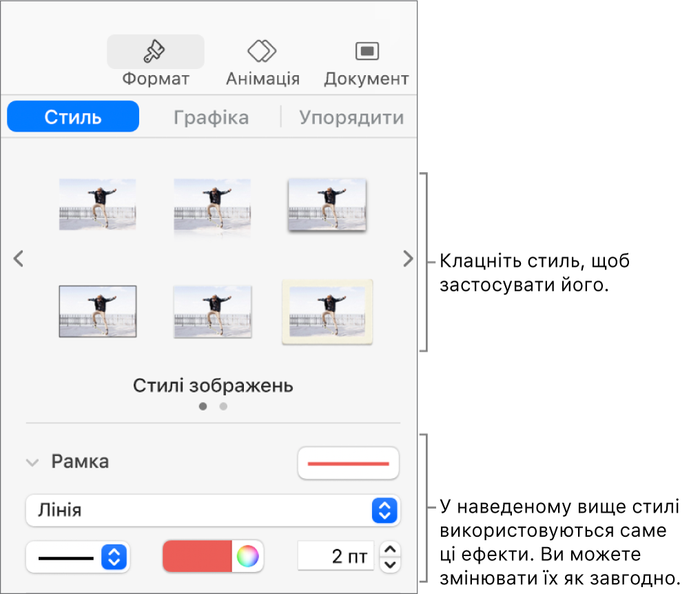Switch to the Упорядити tab
Viewport: 700px width, 594px height.
(352, 116)
